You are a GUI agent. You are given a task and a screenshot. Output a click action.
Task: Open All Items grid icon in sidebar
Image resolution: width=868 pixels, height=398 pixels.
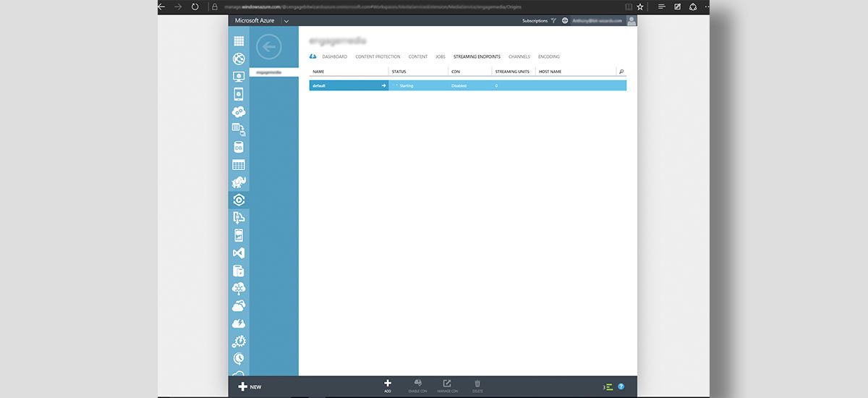pyautogui.click(x=239, y=41)
